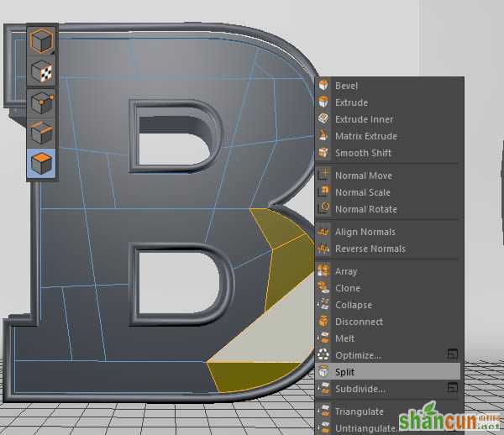This screenshot has height=435, width=504.
Task: Switch to Edges mode icon
Action: [x=41, y=133]
